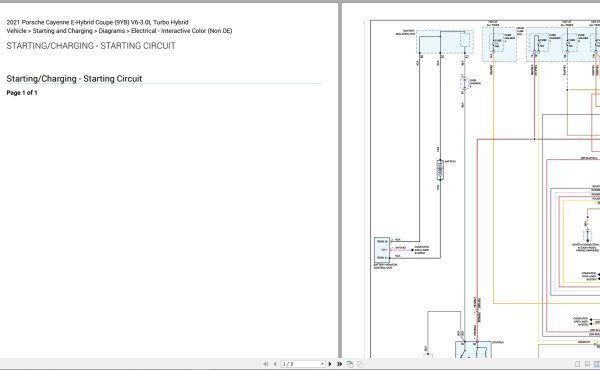Click the Vehicle > Starting and Charging breadcrumb line

(119, 31)
